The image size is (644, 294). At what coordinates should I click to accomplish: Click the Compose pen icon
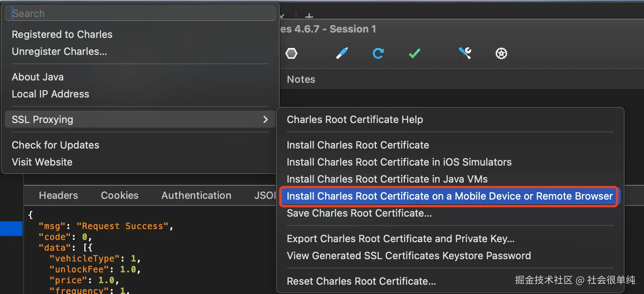(342, 53)
